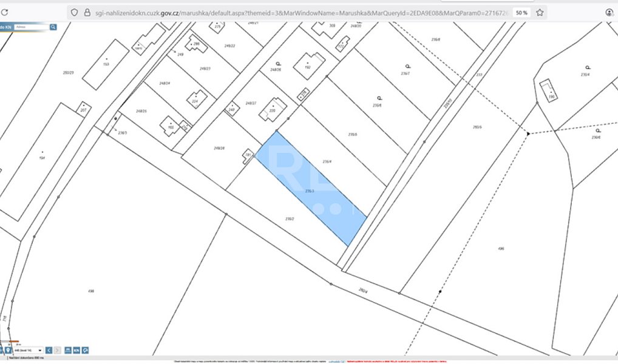Viewport: 618px width, 364px height.
Task: Go to the next map view arrow
Action: [x=58, y=350]
